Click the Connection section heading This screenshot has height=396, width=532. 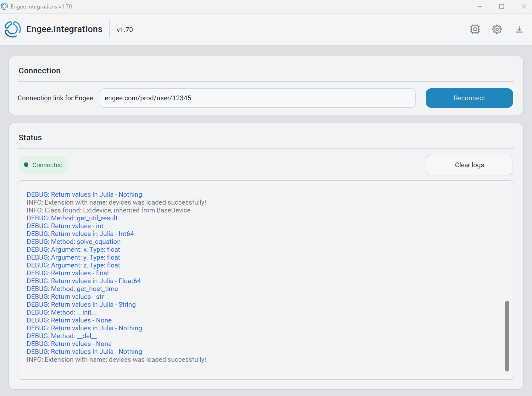click(x=39, y=71)
